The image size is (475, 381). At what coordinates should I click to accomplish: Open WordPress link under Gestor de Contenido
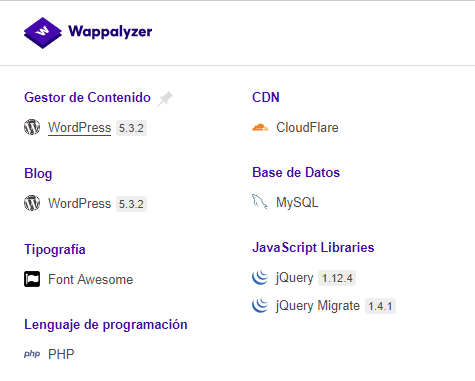click(79, 128)
